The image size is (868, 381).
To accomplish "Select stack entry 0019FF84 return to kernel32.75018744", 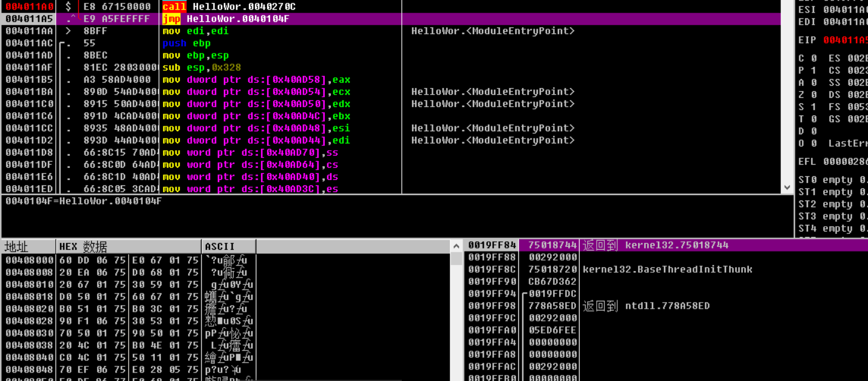I will point(666,245).
